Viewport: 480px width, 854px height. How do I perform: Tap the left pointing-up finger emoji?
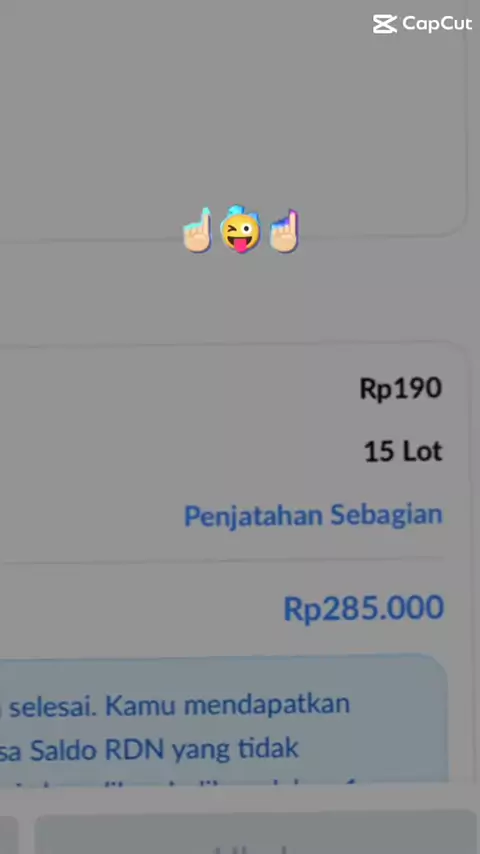pyautogui.click(x=197, y=230)
